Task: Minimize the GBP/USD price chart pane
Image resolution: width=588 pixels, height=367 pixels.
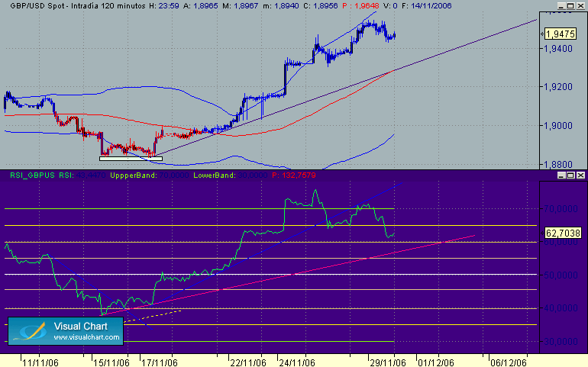Action: click(x=561, y=6)
